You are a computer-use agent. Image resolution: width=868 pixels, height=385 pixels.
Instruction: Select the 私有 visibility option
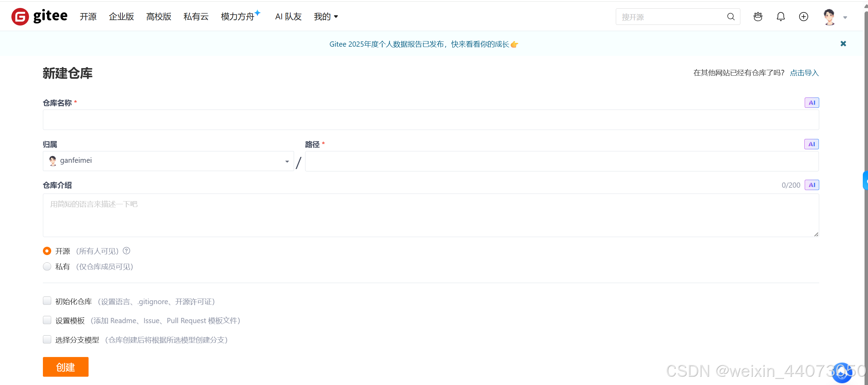click(x=47, y=266)
